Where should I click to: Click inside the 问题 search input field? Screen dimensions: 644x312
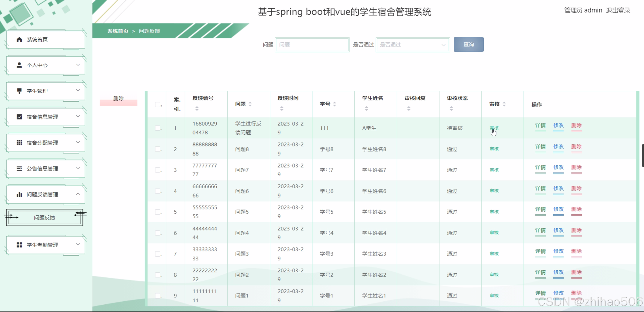point(312,44)
